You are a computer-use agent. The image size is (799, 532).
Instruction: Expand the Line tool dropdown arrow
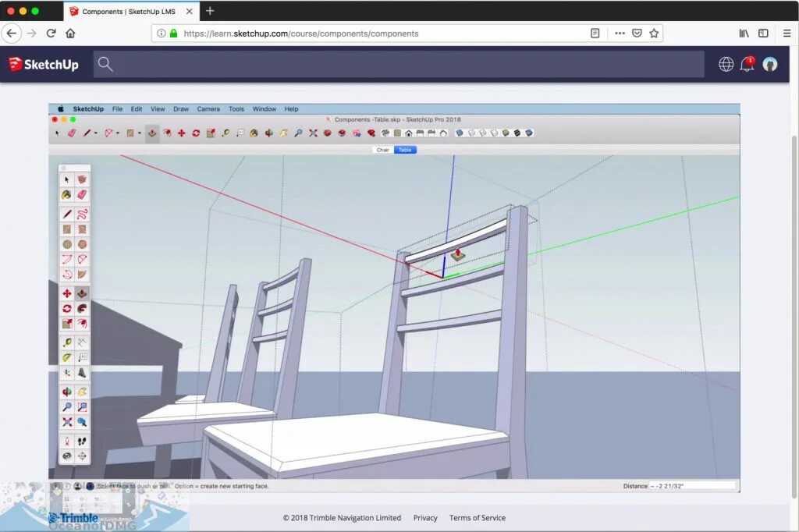click(95, 133)
